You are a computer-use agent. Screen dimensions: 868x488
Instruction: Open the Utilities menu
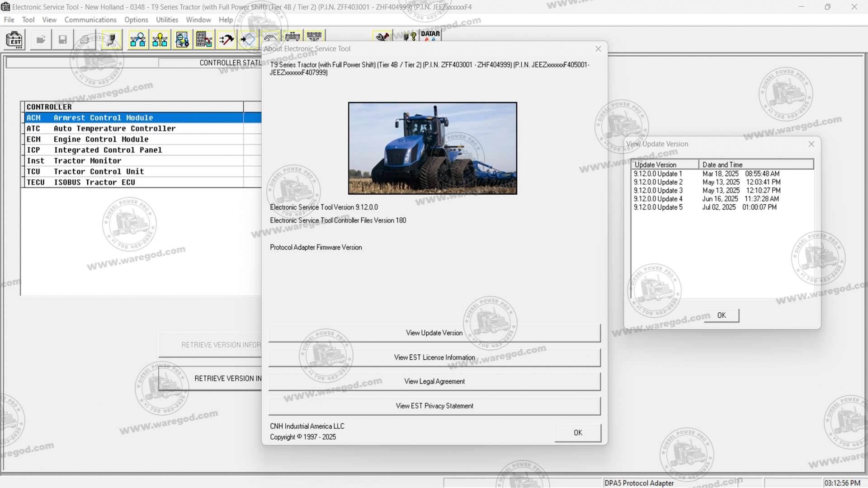click(x=167, y=20)
